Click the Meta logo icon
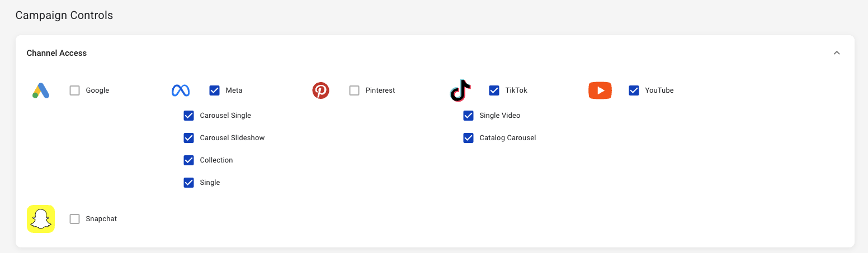This screenshot has width=868, height=253. [x=181, y=90]
